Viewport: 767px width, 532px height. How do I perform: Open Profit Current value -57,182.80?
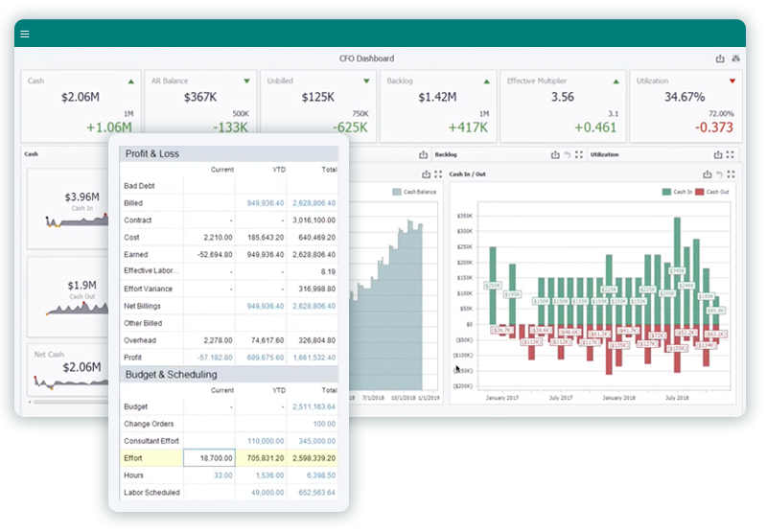click(x=215, y=358)
